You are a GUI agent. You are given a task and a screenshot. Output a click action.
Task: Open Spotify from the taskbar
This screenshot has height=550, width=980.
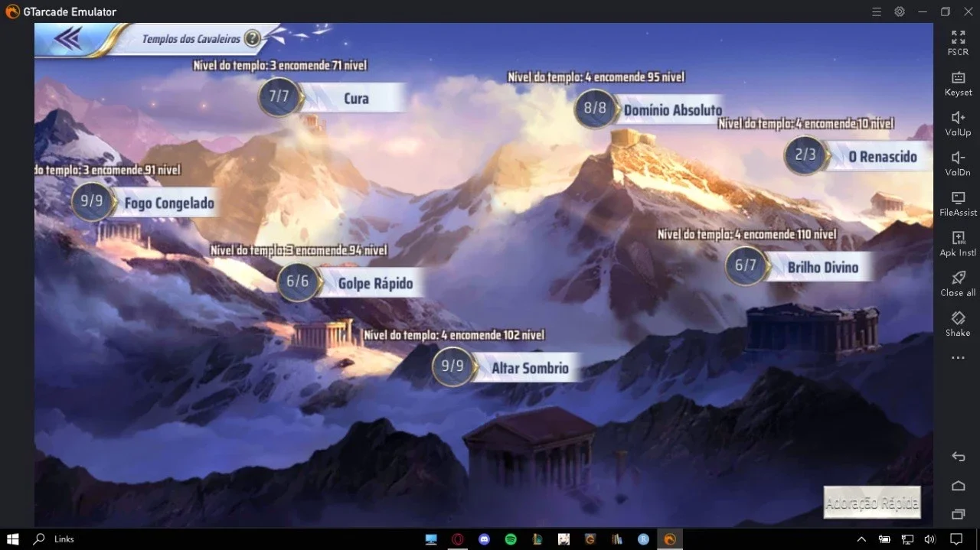(511, 539)
